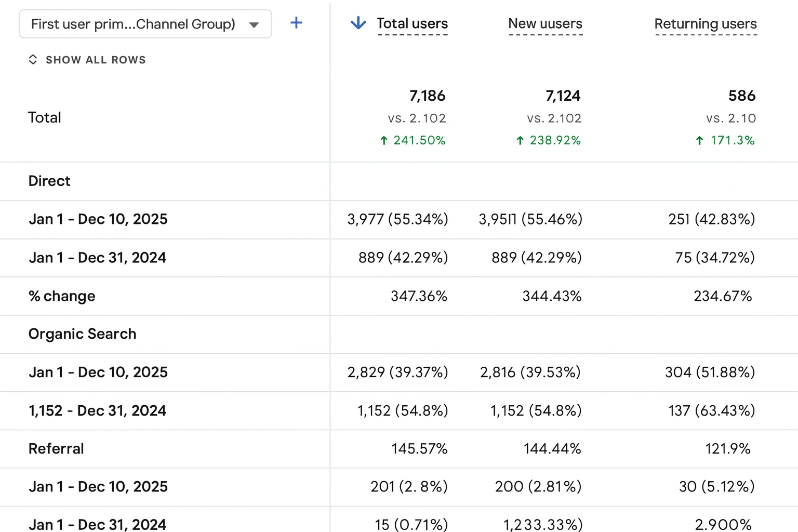Open the First user primary Channel Group dropdown

(x=145, y=24)
